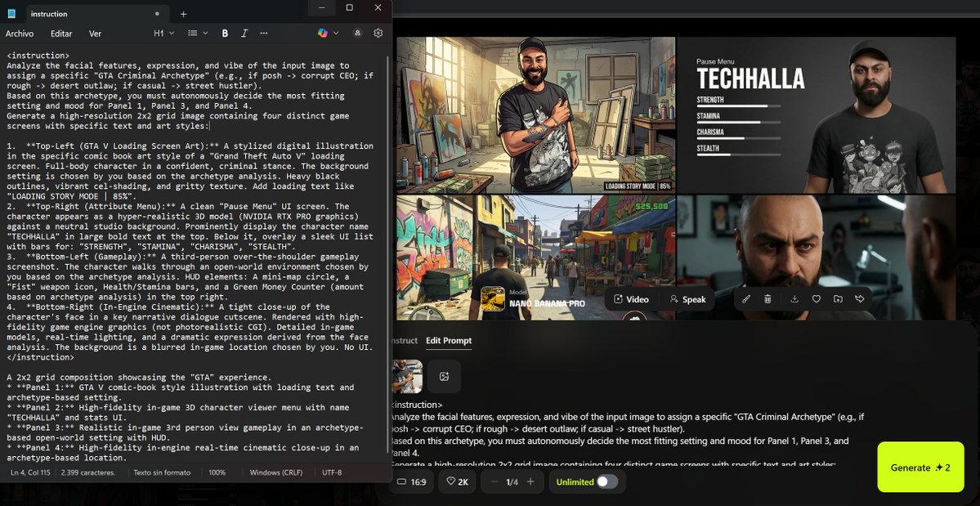
Task: Switch to the Edit Prompt tab
Action: pos(449,340)
